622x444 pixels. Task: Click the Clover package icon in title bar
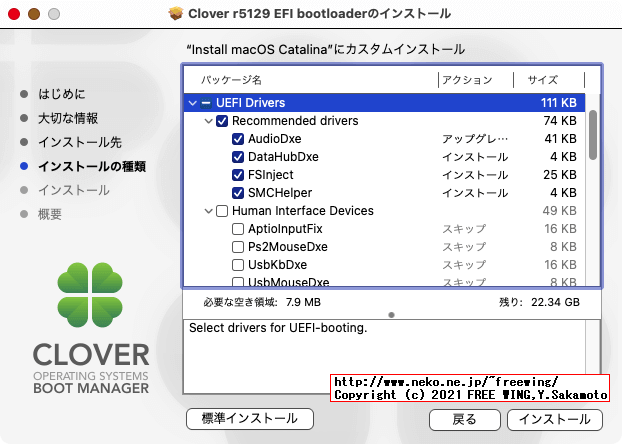point(176,13)
